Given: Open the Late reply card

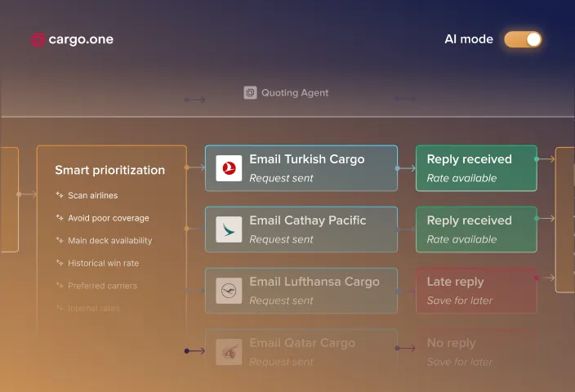Looking at the screenshot, I should click(476, 291).
